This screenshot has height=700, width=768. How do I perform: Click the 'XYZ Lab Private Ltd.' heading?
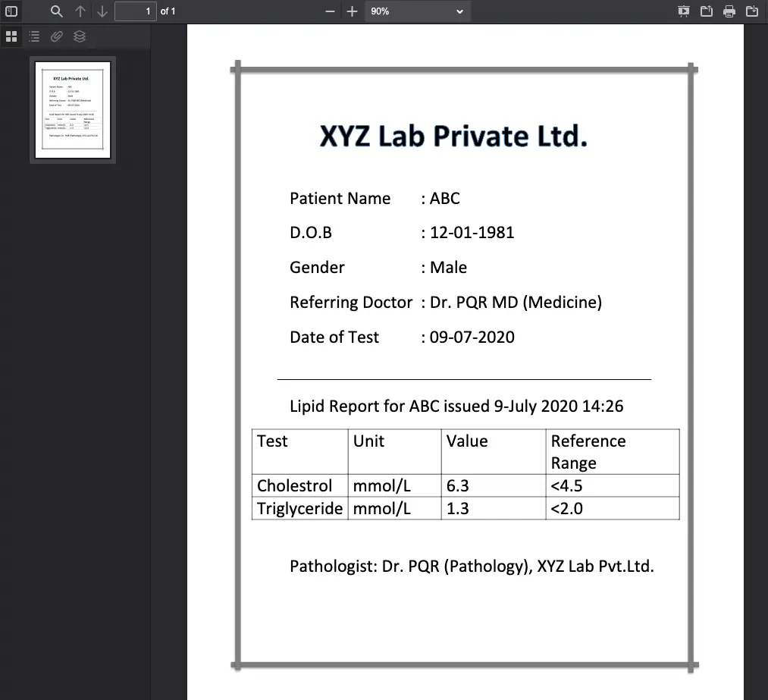(453, 137)
